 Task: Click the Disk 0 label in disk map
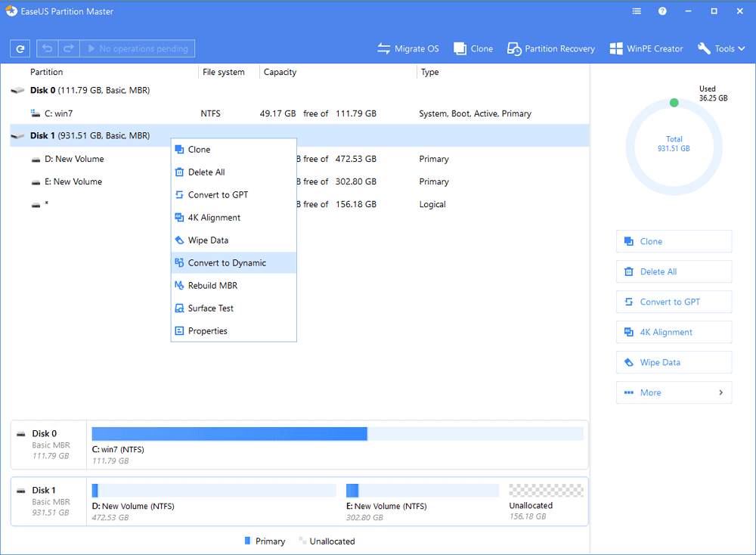pyautogui.click(x=45, y=433)
